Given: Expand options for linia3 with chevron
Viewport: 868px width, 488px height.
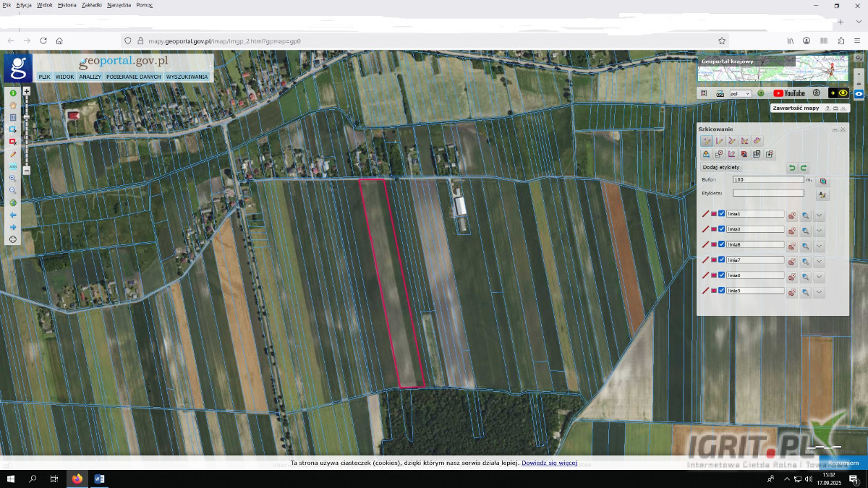Looking at the screenshot, I should [x=820, y=230].
